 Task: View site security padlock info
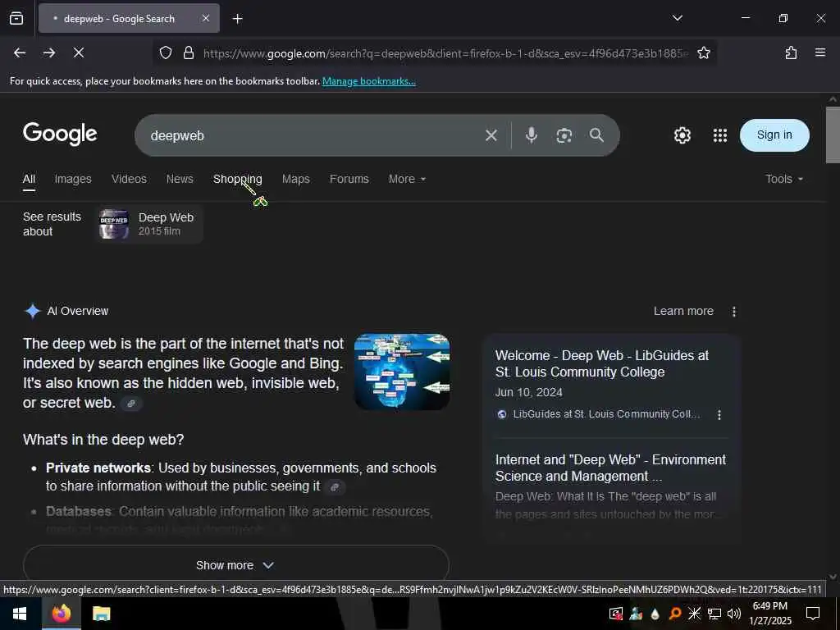pyautogui.click(x=188, y=52)
